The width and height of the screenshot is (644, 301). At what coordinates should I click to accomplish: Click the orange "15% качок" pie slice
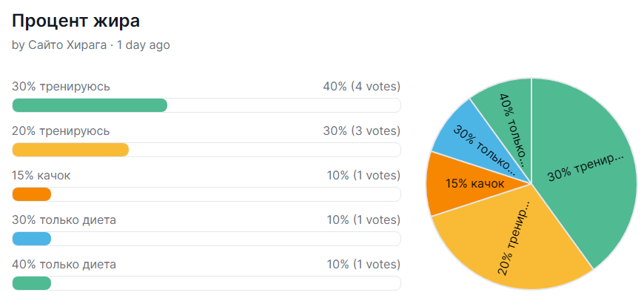coord(466,184)
